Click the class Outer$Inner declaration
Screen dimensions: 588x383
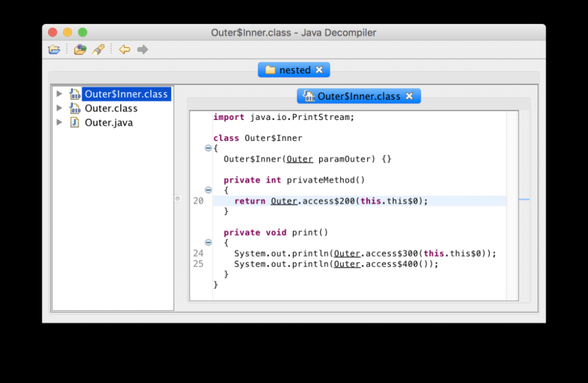[x=258, y=138]
